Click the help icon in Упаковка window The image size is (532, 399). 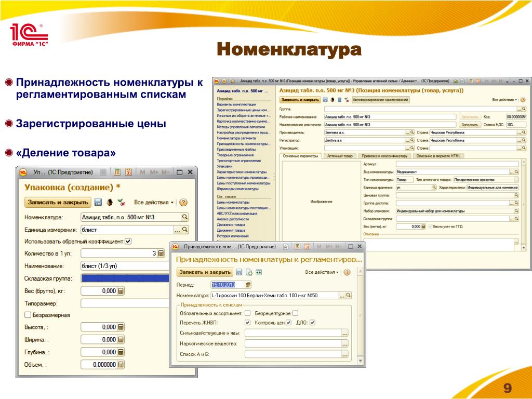(183, 203)
